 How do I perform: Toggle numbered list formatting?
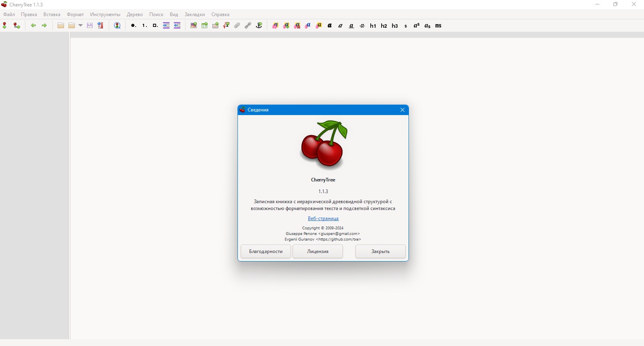[x=144, y=25]
